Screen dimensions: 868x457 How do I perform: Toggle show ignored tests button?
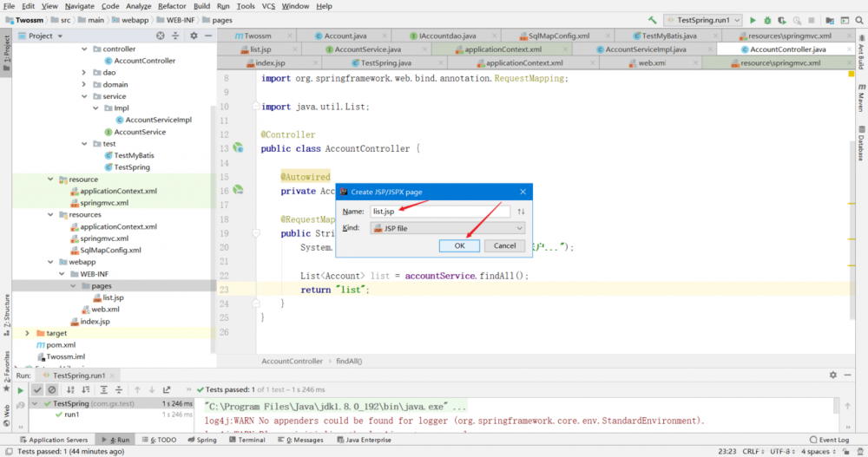(52, 390)
